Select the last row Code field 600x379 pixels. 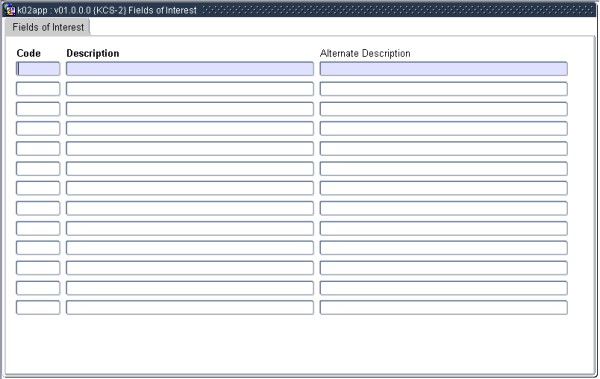coord(38,308)
